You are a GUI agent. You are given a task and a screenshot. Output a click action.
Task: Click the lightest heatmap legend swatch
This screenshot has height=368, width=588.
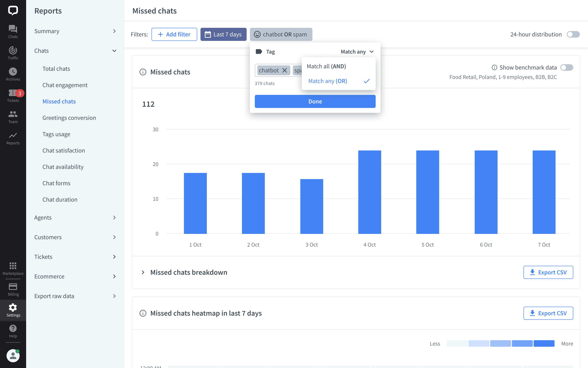pyautogui.click(x=457, y=343)
